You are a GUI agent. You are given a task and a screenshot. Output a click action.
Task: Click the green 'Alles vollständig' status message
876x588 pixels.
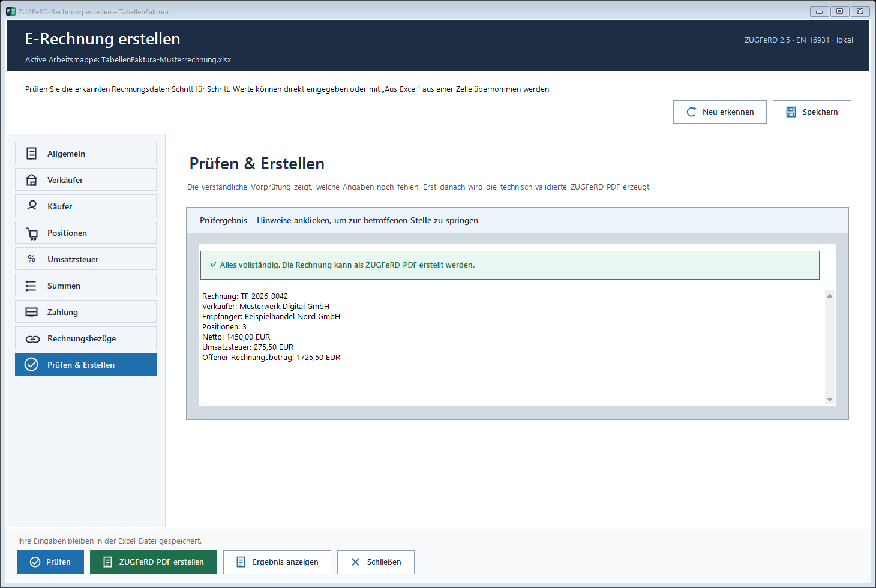(509, 265)
